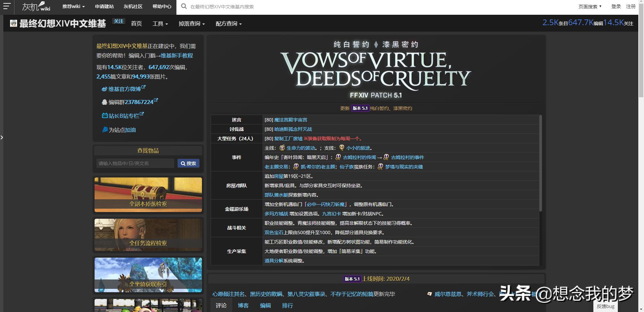Screen dimensions: 644x312
Task: Click the 关注 follow button
Action: [x=118, y=21]
